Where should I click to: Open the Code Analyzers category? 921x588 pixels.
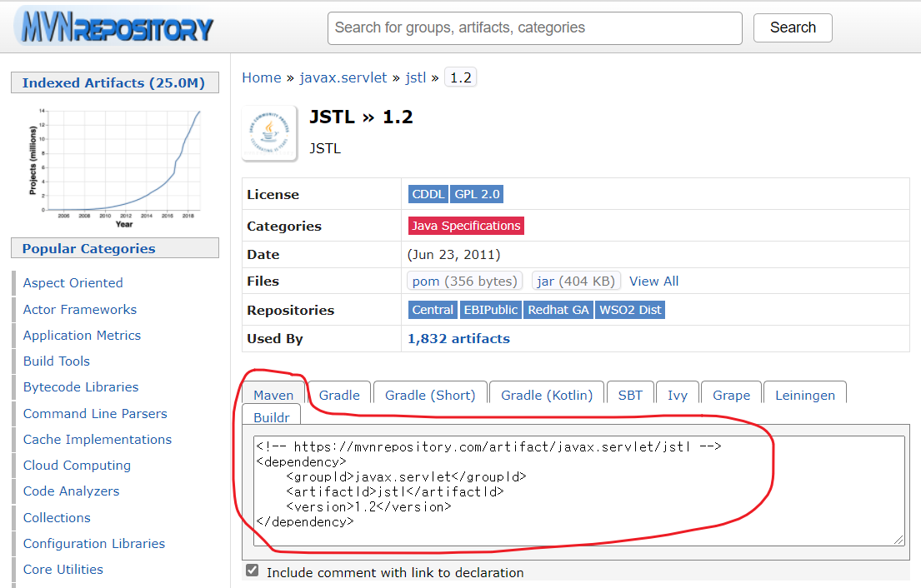[71, 491]
